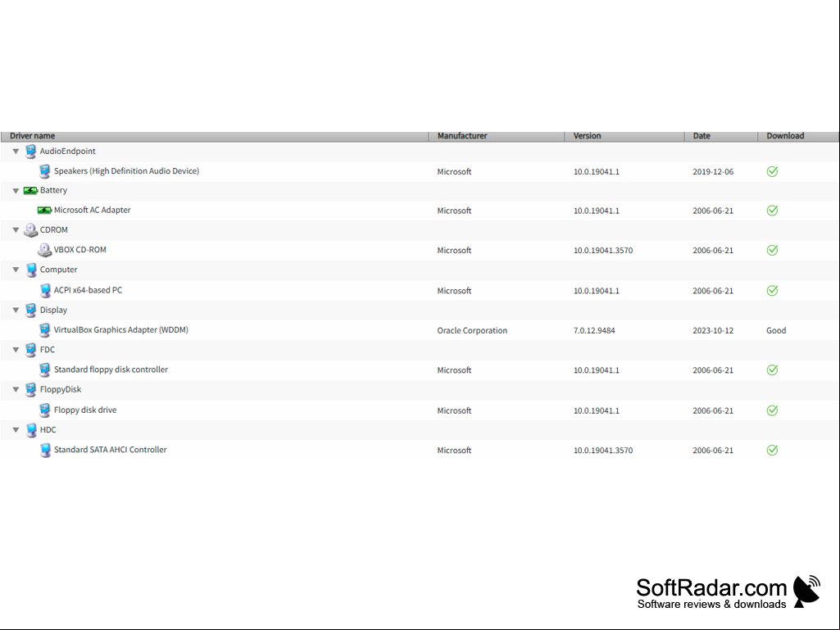The height and width of the screenshot is (630, 840).
Task: Select the ACPI x64-based PC entry
Action: tap(88, 290)
